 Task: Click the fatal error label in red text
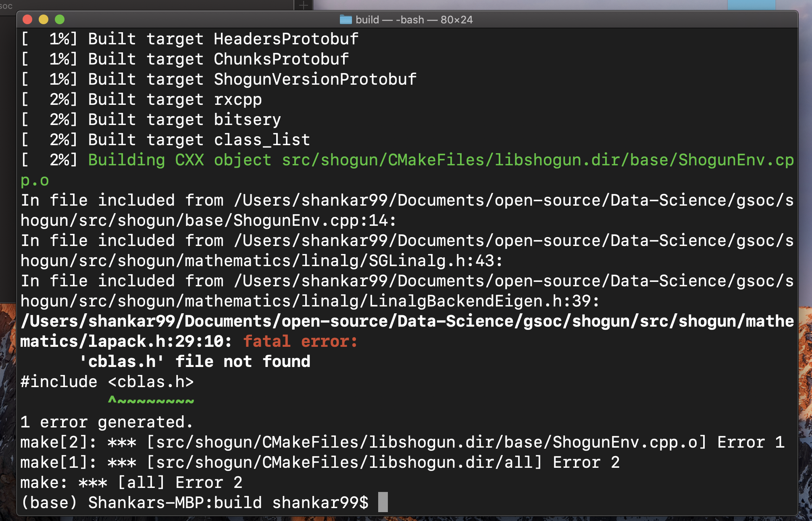click(x=300, y=342)
